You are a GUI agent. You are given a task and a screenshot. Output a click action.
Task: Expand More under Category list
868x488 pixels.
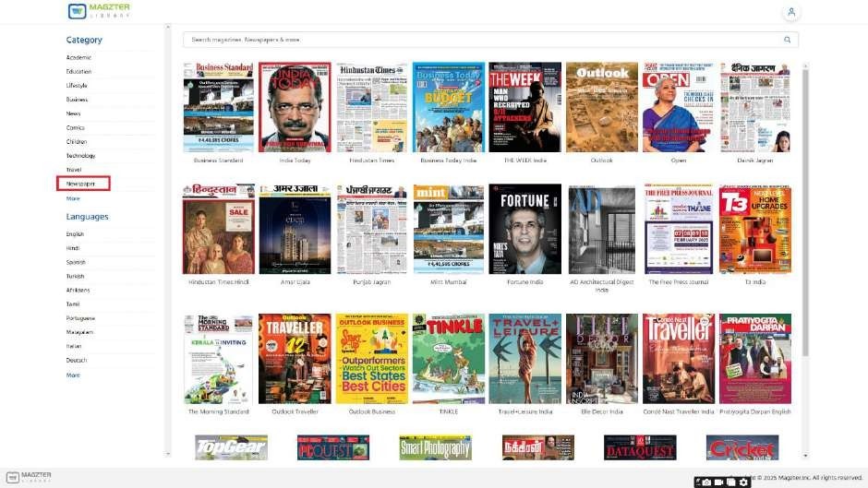pyautogui.click(x=73, y=198)
